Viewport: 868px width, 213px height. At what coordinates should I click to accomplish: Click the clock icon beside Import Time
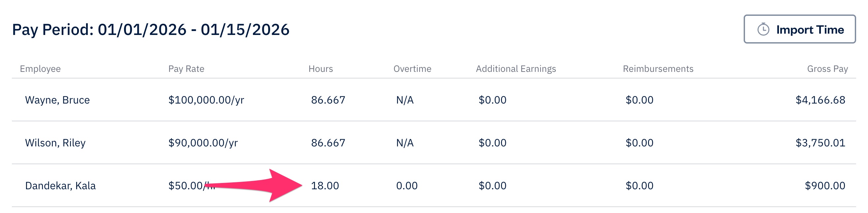pos(764,29)
